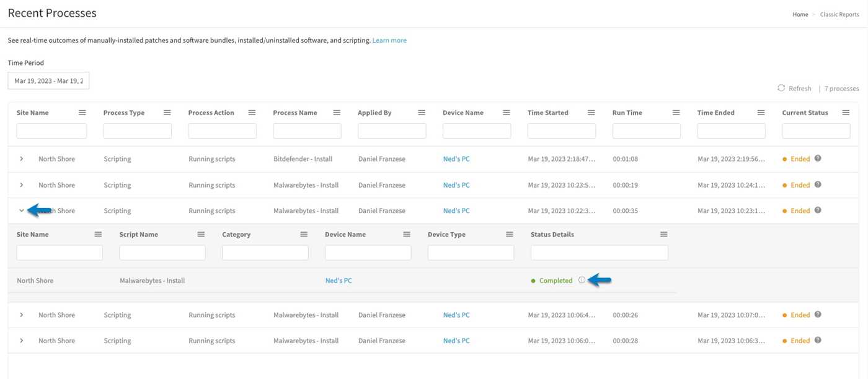Image resolution: width=868 pixels, height=379 pixels.
Task: Expand the last Malwarebytes row at 10:06:0
Action: pyautogui.click(x=22, y=341)
